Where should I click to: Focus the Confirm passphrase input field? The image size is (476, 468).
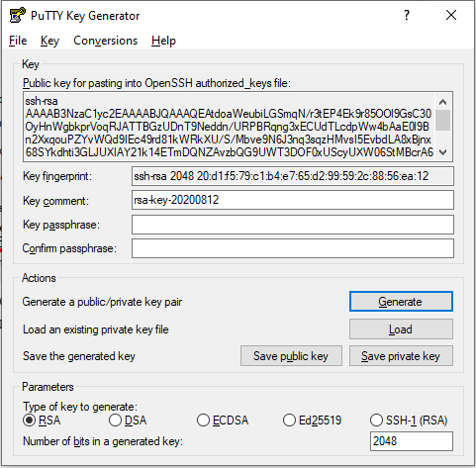click(293, 248)
